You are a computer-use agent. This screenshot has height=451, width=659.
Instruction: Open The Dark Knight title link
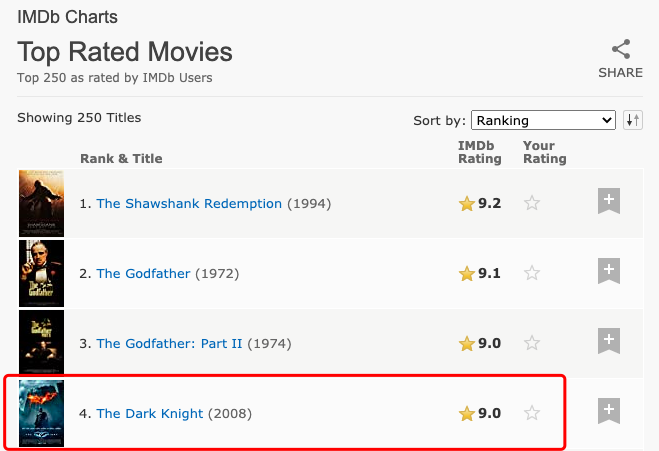(150, 414)
